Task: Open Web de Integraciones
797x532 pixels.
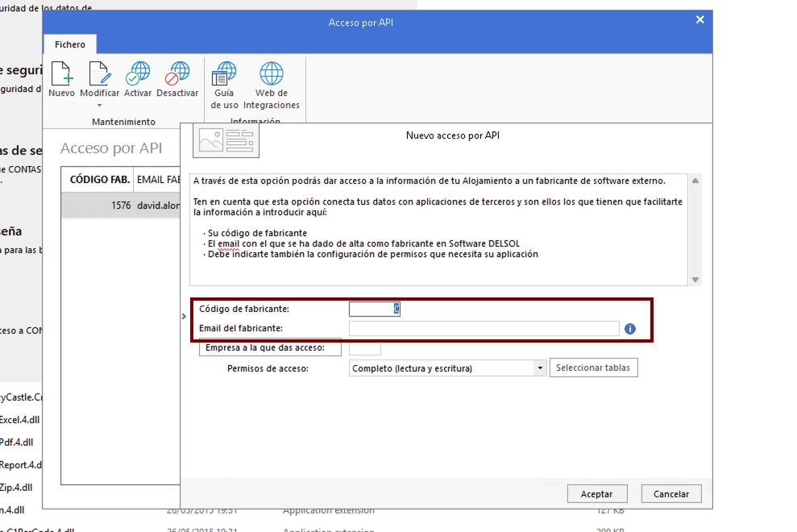Action: pos(272,85)
